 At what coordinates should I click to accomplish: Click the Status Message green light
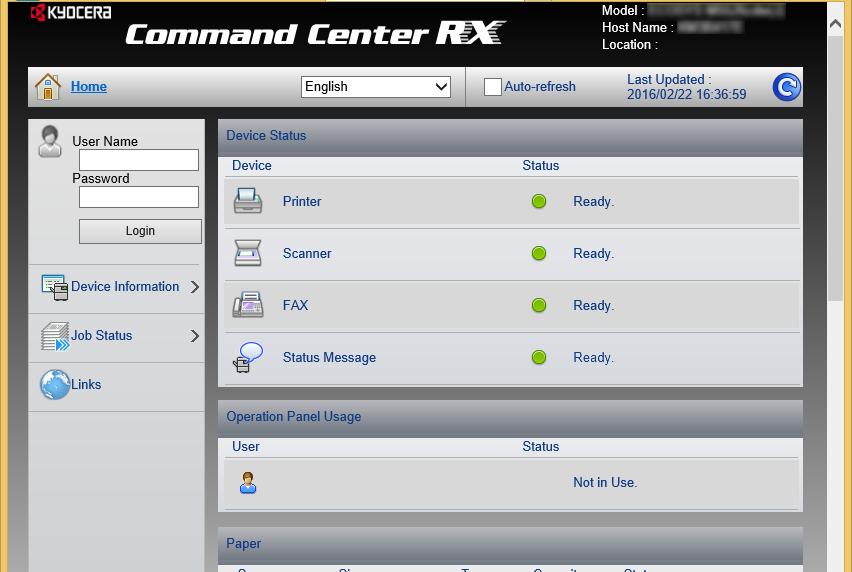538,357
